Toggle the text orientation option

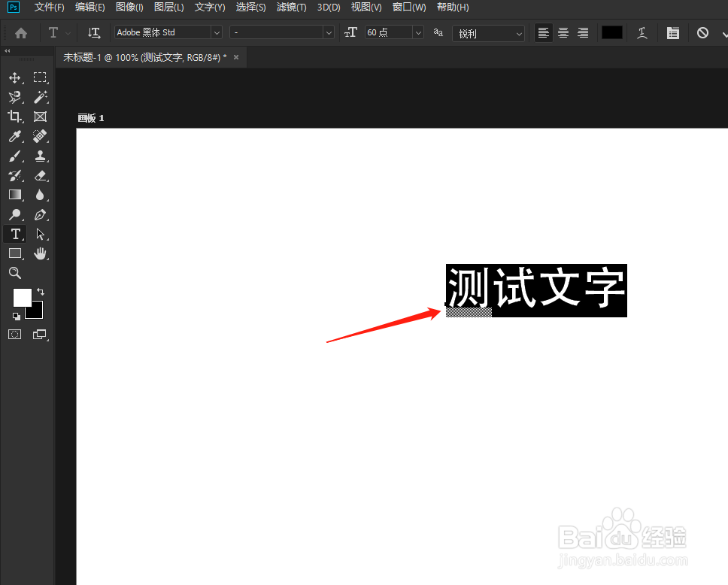tap(94, 33)
